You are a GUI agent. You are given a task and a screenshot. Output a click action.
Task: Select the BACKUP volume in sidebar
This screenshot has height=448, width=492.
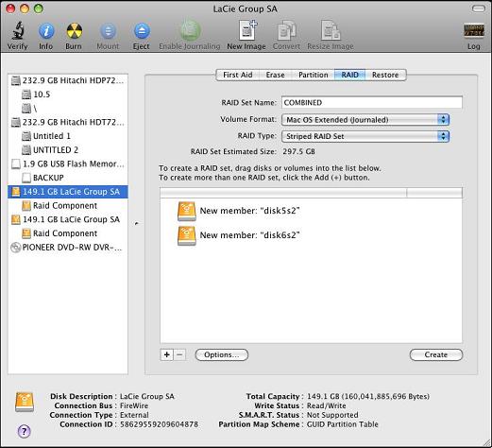pos(48,178)
